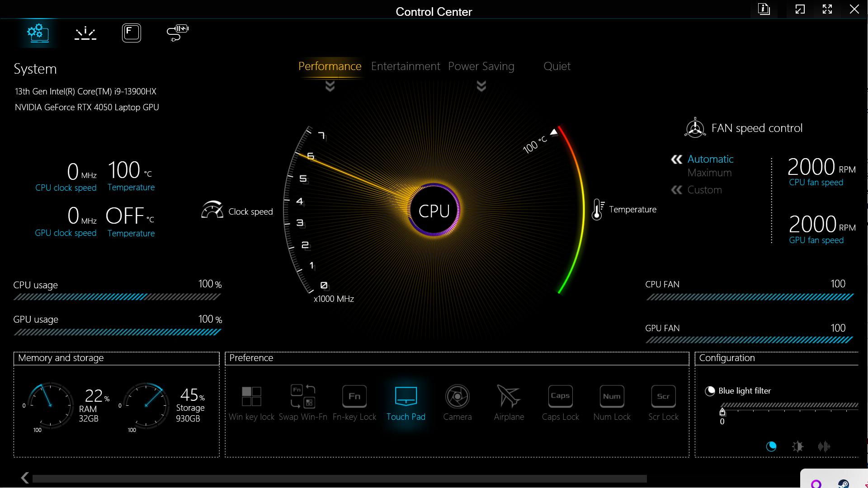Open the Flexikey macro tab icon
This screenshot has width=868, height=488.
coord(131,33)
